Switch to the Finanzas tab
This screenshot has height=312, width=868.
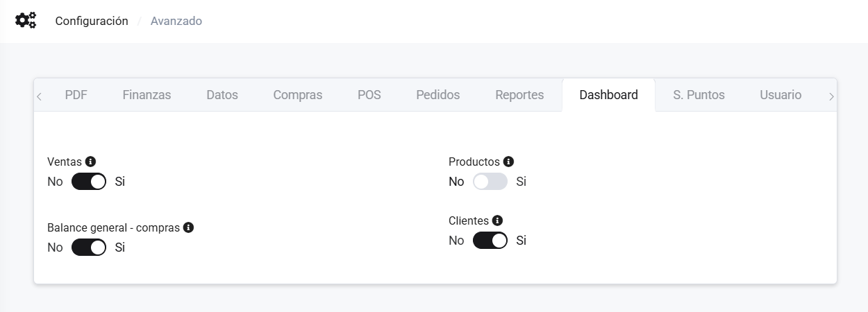pos(147,95)
